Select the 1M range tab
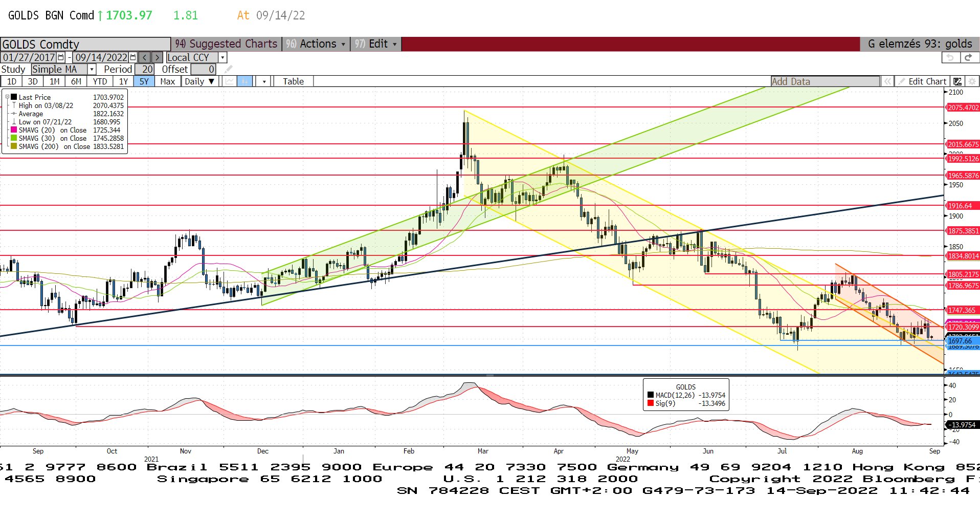980x519 pixels. tap(54, 81)
